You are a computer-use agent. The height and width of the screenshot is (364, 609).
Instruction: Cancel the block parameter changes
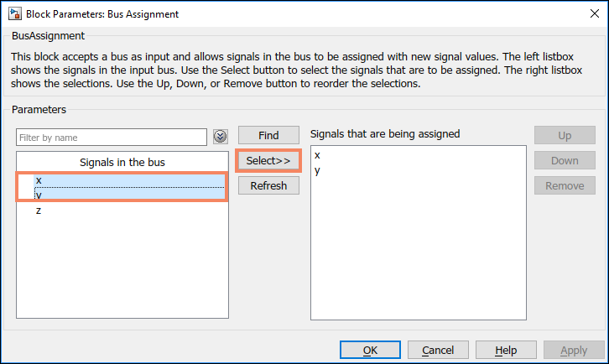[x=438, y=350]
